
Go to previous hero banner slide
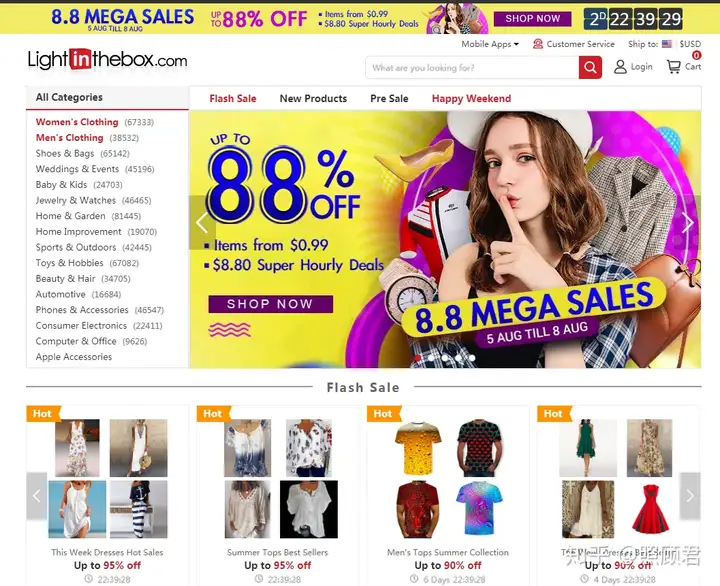[x=202, y=223]
